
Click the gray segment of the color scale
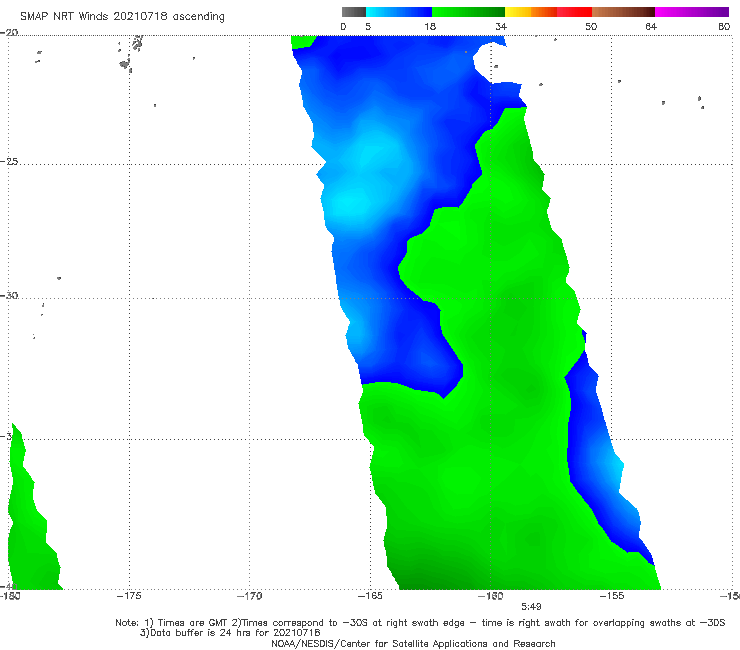point(354,12)
